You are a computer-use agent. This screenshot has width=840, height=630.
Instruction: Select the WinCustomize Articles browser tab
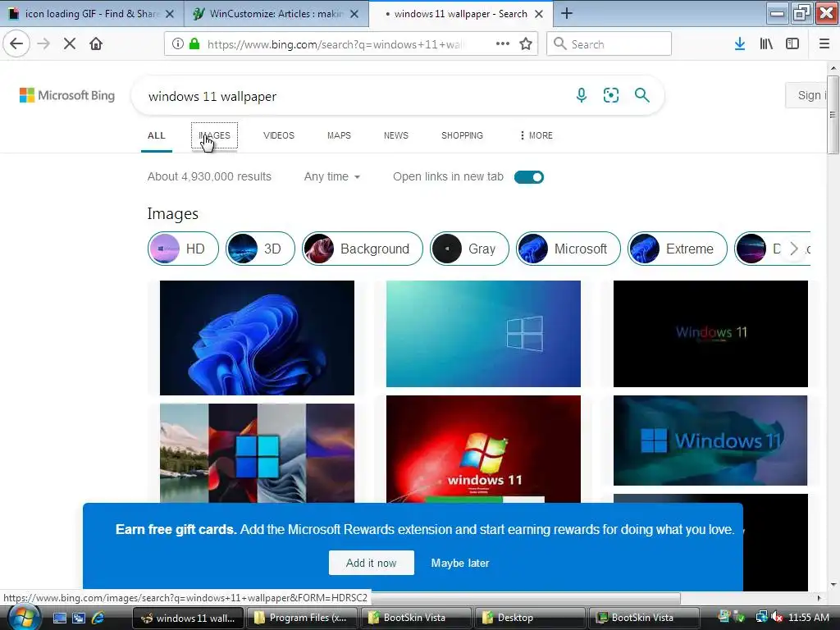point(276,14)
